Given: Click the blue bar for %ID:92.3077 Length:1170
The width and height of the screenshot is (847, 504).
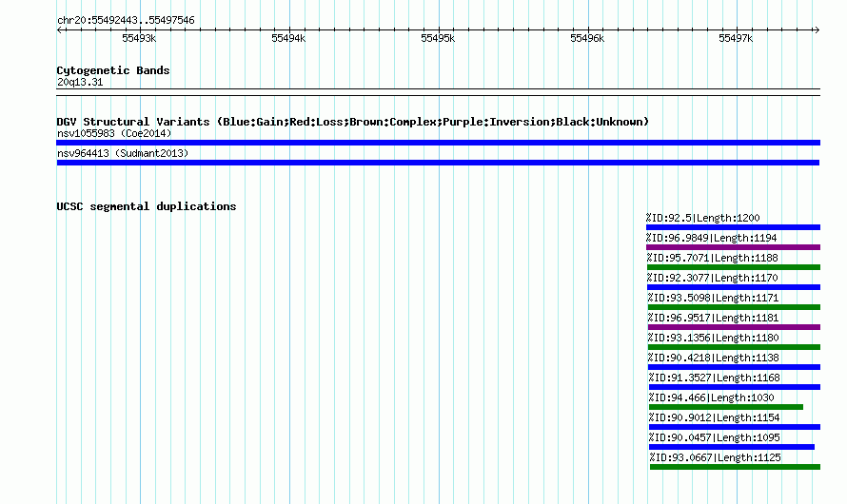Looking at the screenshot, I should [734, 287].
